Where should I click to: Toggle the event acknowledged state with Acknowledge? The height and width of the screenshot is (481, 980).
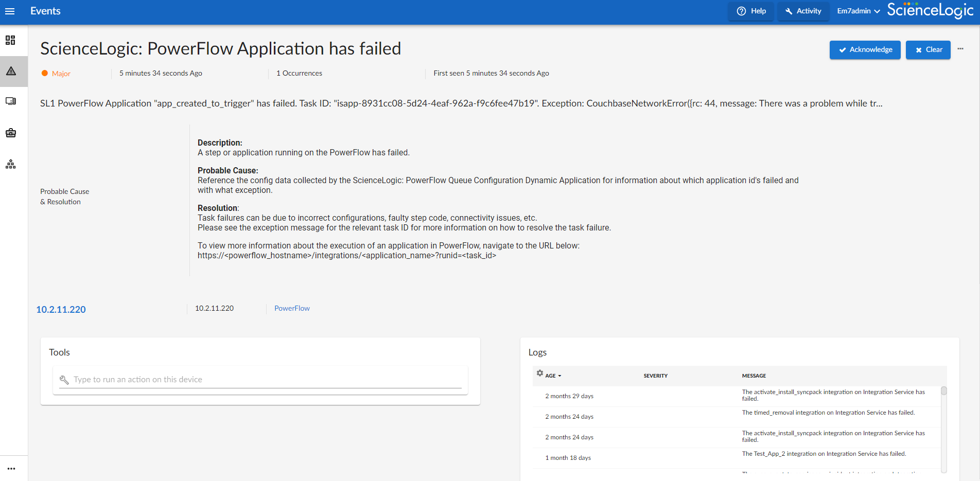[x=865, y=50]
